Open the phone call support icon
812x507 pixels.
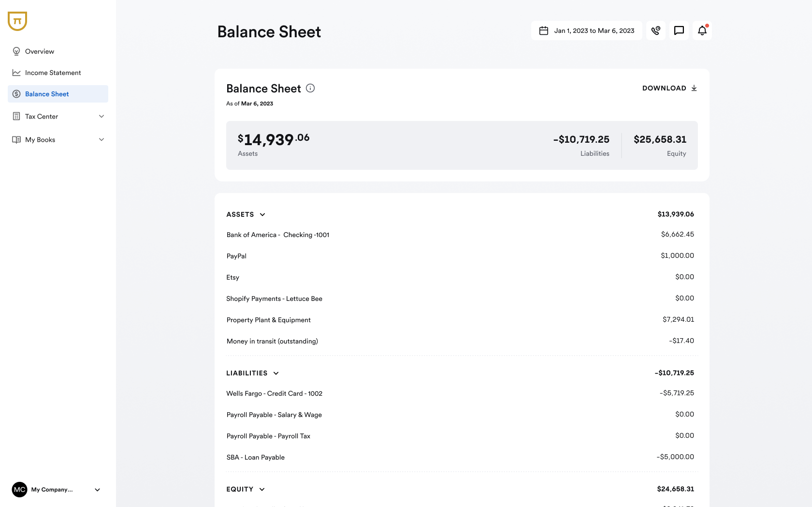tap(655, 30)
